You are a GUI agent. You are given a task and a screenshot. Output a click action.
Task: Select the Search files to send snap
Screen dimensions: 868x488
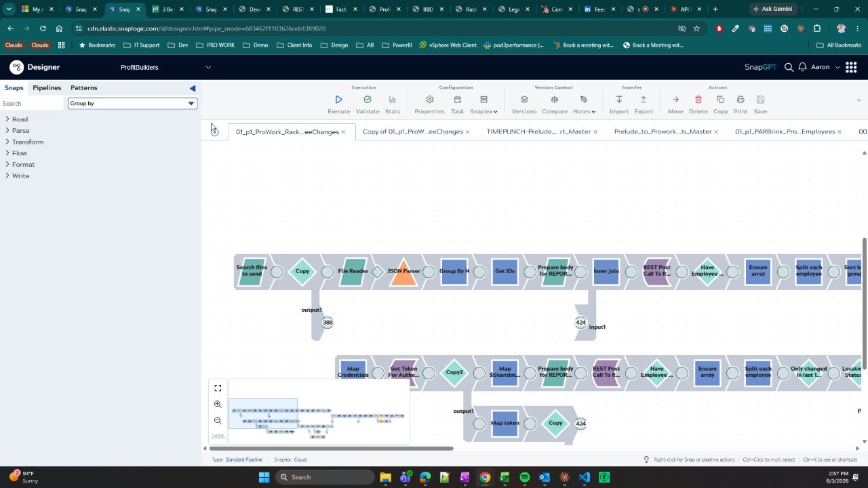[x=252, y=271]
